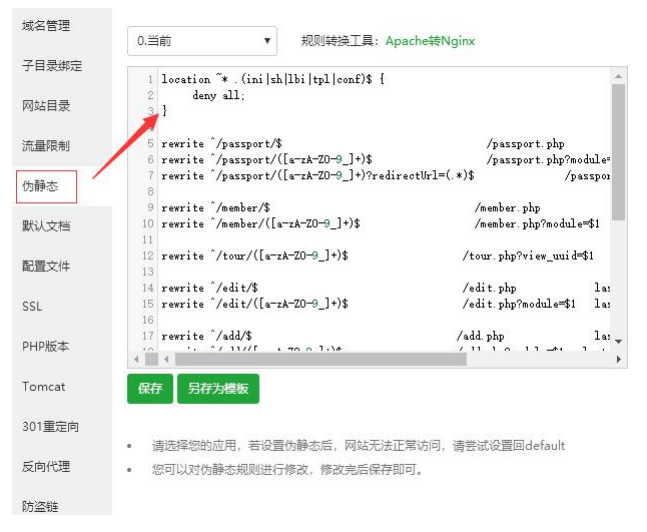Select 网站目录 in sidebar
The image size is (647, 532).
46,106
